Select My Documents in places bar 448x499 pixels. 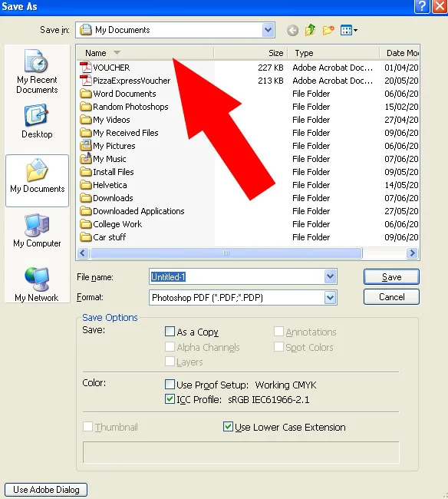coord(37,180)
